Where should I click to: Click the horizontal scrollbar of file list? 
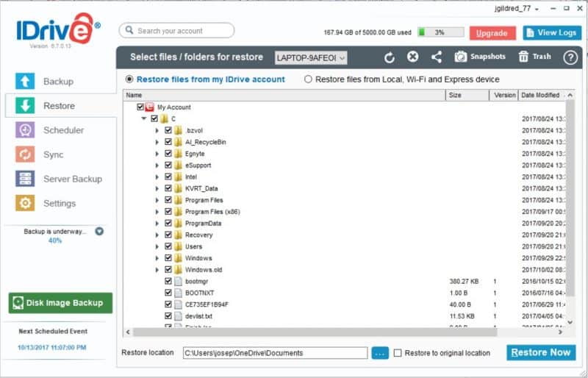coord(315,332)
